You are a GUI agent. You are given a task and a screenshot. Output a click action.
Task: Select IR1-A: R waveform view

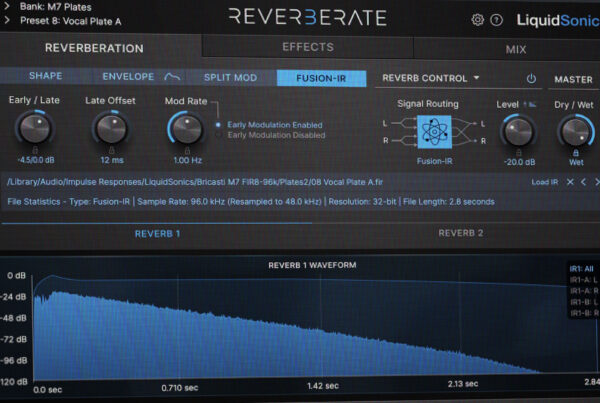tap(584, 291)
